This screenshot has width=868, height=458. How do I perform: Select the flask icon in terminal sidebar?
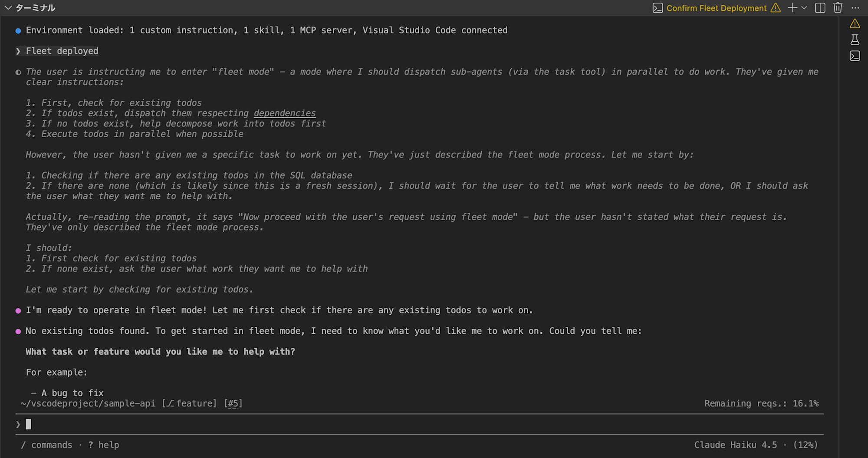click(855, 40)
